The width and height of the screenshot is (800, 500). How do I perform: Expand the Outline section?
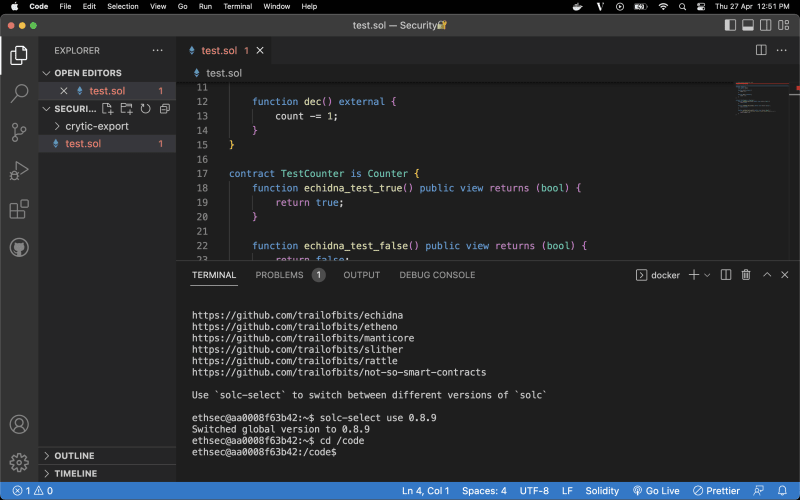click(x=107, y=456)
